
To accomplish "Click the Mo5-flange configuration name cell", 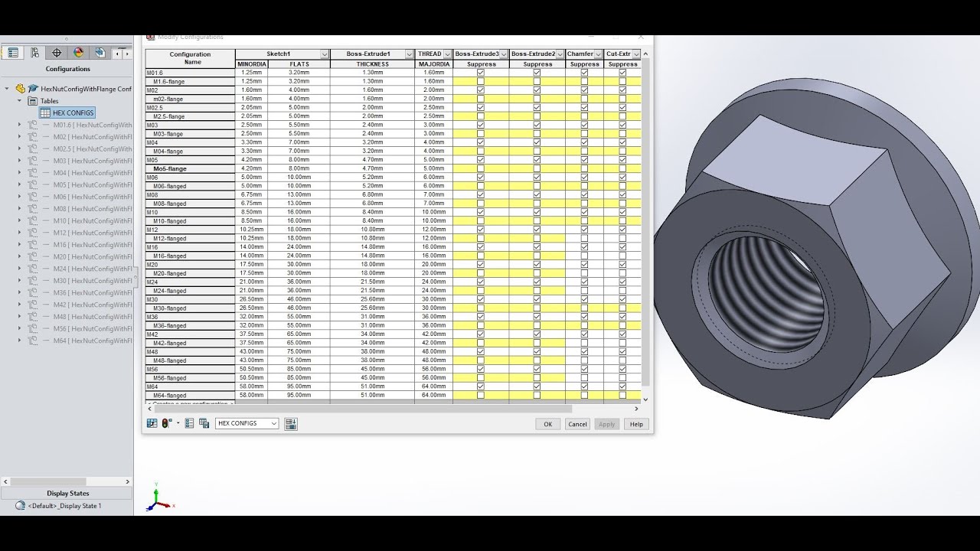I will point(190,169).
